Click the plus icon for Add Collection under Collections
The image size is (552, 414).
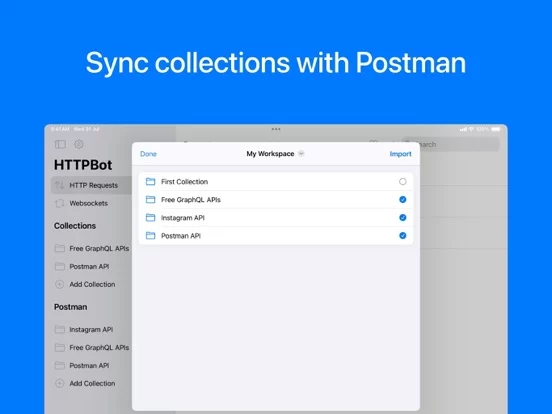[59, 284]
